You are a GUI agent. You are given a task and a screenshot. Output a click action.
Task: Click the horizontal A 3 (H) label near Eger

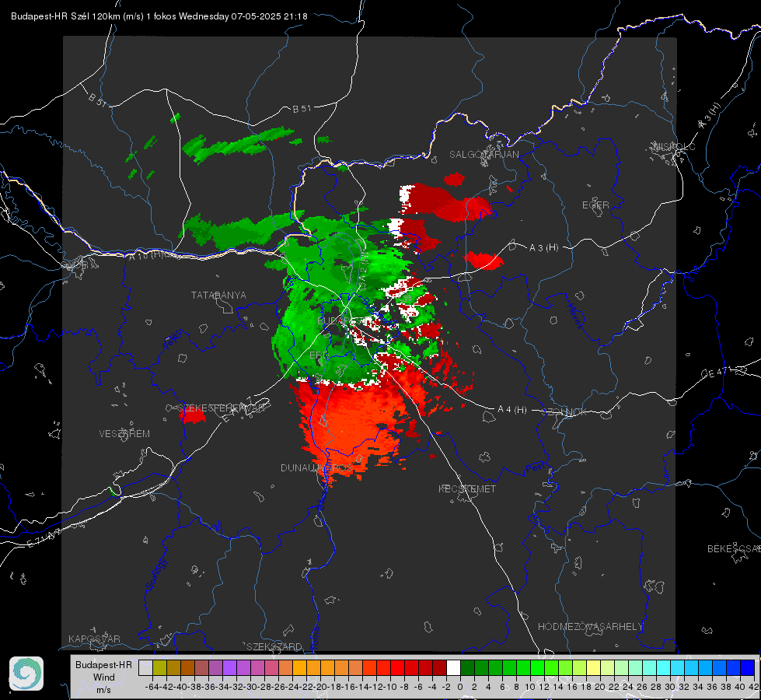click(543, 248)
